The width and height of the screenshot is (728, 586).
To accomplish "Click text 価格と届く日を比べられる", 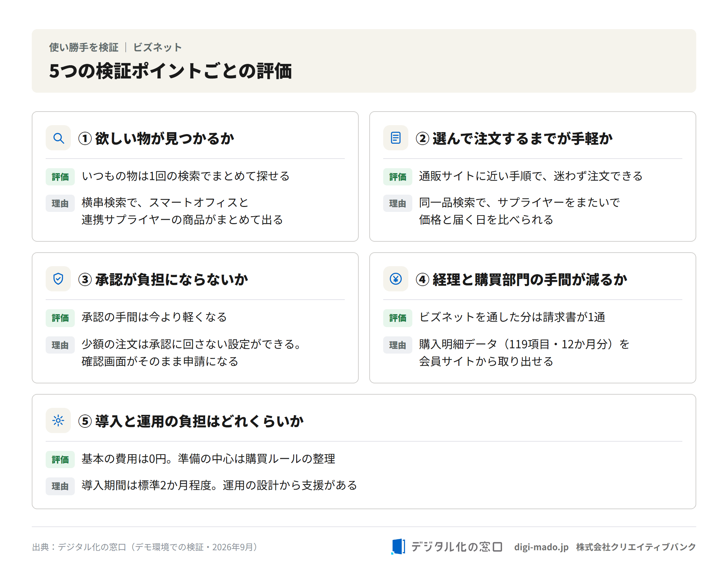I will click(x=486, y=220).
